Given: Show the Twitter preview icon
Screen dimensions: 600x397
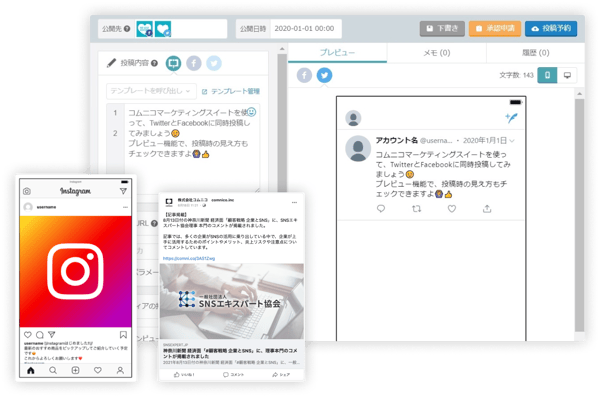Looking at the screenshot, I should 324,75.
